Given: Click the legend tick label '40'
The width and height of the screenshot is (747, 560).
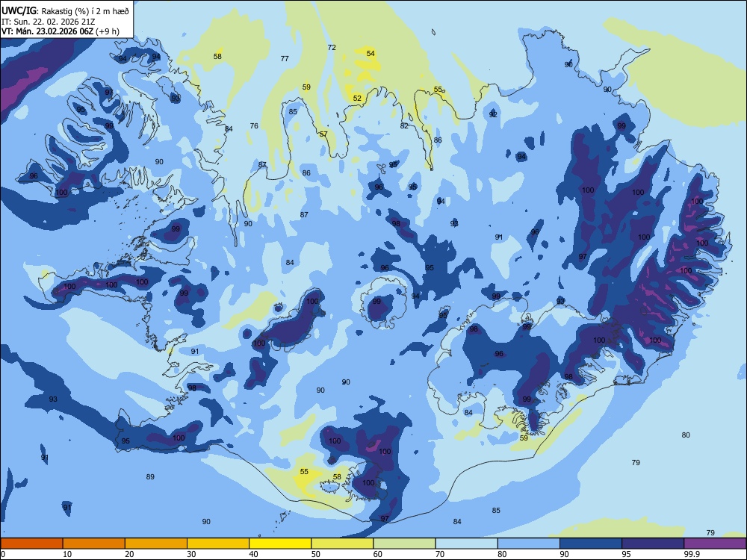Looking at the screenshot, I should (x=253, y=554).
